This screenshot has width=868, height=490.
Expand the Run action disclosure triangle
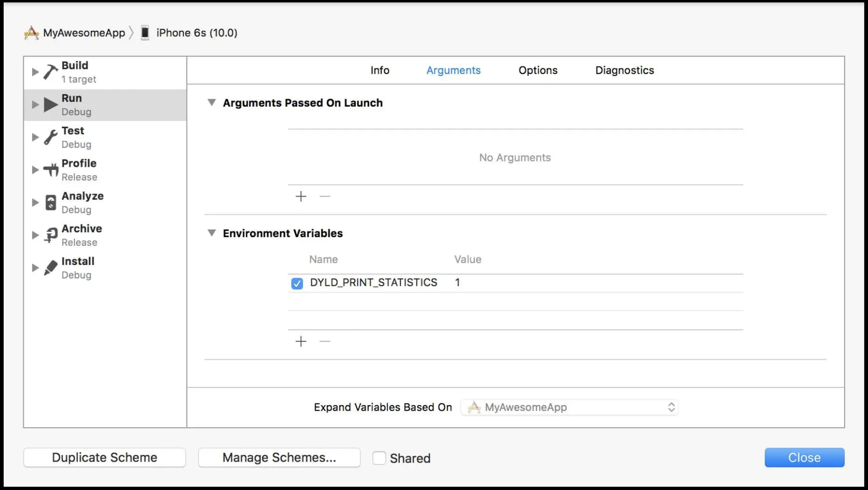(x=35, y=105)
